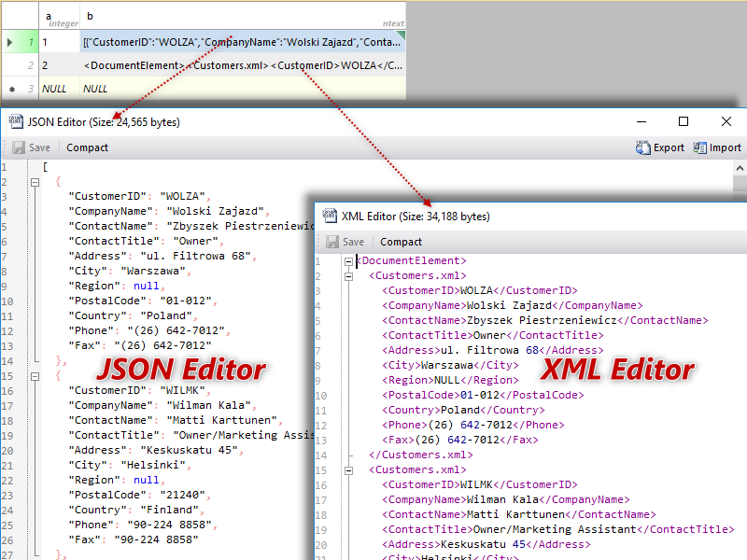
Task: Click the <Phone>(26) 642-7012 XML line
Action: point(473,425)
